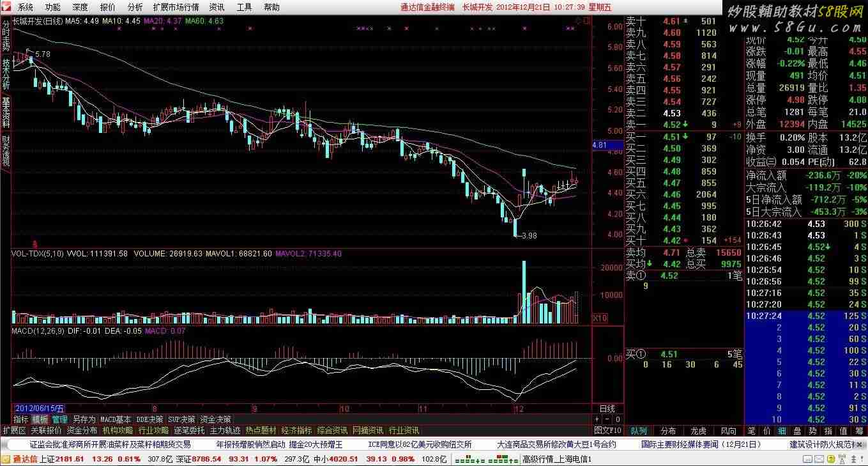Open the 网摘资讯 tab
This screenshot has width=868, height=466.
coord(368,430)
